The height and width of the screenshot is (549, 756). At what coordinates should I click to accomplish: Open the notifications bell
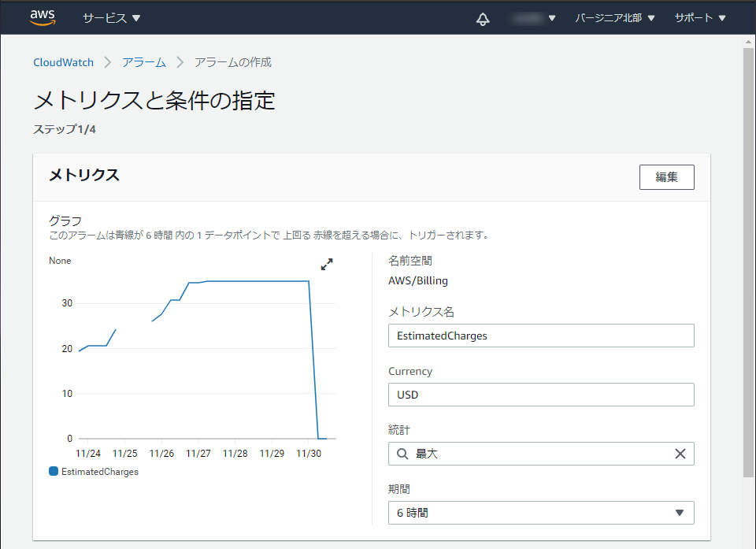(483, 19)
